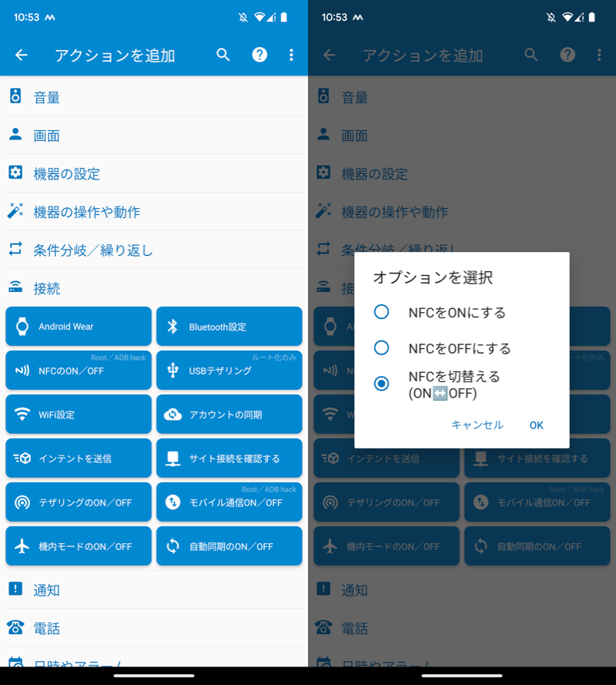Screen dimensions: 616x685
Task: Expand the undimmed 音量 category
Action: click(x=154, y=97)
